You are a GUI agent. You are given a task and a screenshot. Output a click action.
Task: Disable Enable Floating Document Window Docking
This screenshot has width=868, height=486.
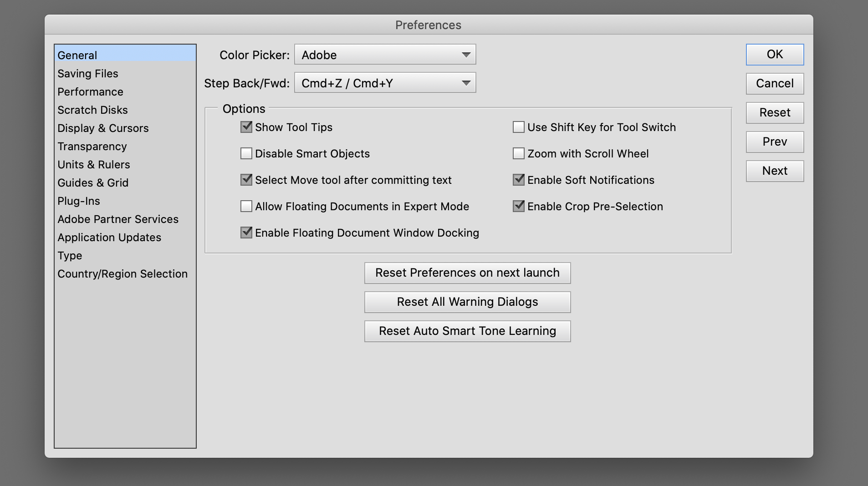tap(246, 233)
